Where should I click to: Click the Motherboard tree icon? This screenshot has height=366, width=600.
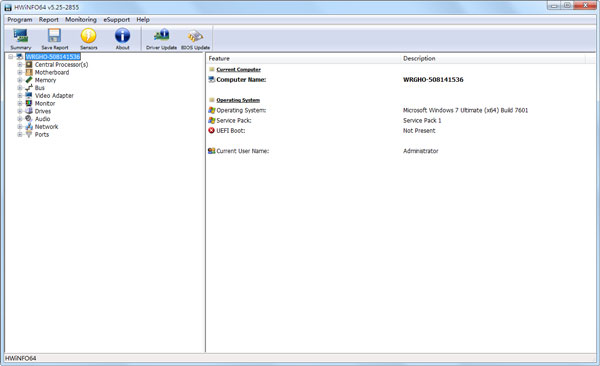click(29, 72)
